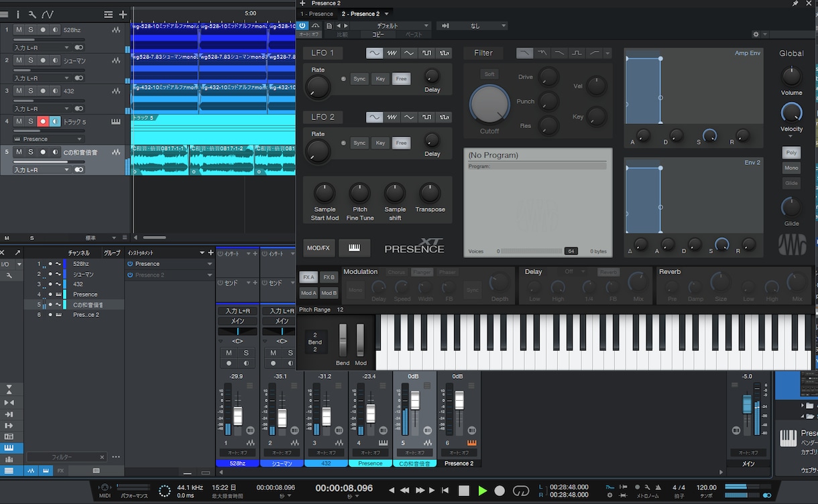Image resolution: width=818 pixels, height=504 pixels.
Task: Click the Record button in the transport
Action: 500,491
